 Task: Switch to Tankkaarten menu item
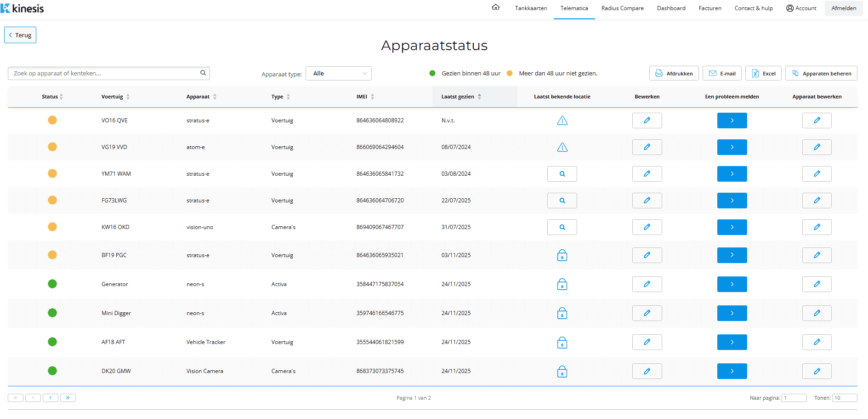pos(531,8)
